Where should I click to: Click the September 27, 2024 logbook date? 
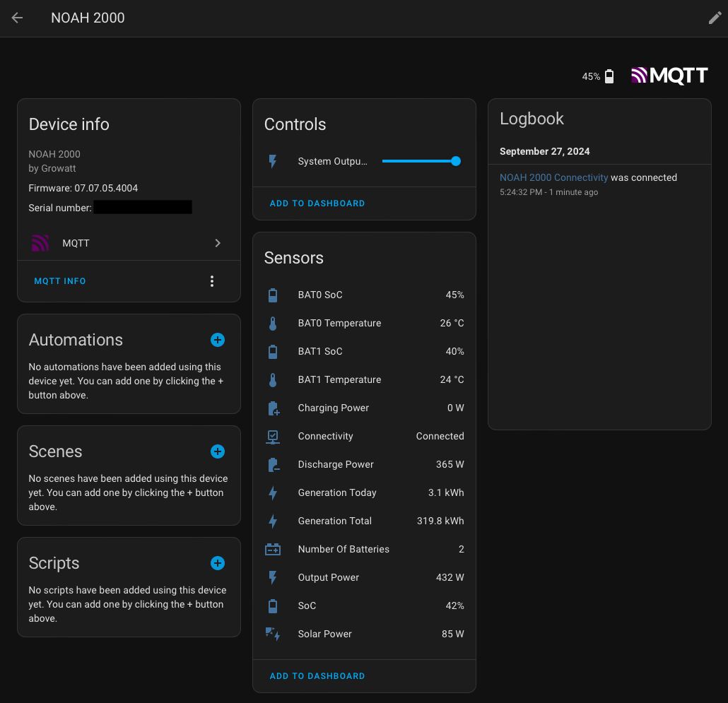tap(545, 152)
